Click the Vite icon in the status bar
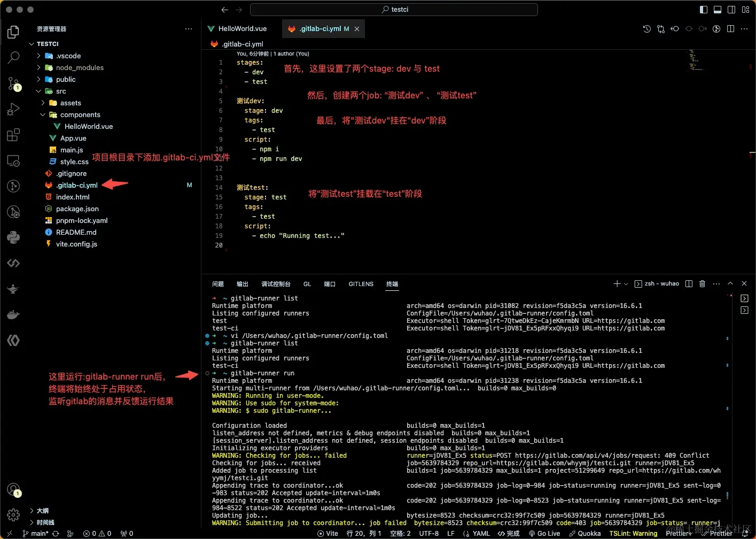 coord(328,533)
